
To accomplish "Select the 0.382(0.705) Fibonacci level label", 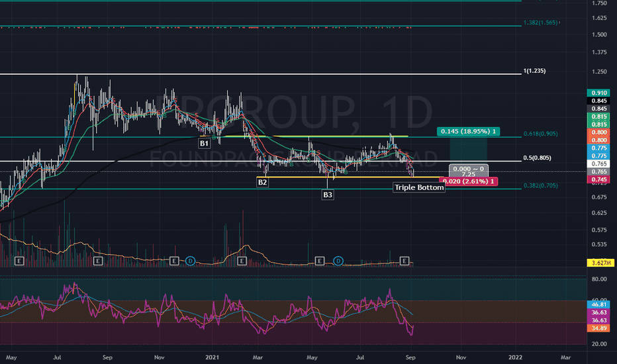I will (541, 186).
